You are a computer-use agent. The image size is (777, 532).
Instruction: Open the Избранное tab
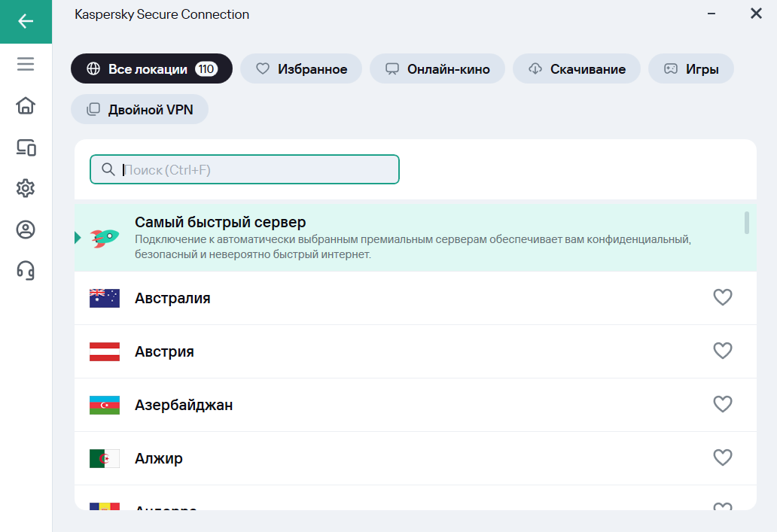pos(301,69)
